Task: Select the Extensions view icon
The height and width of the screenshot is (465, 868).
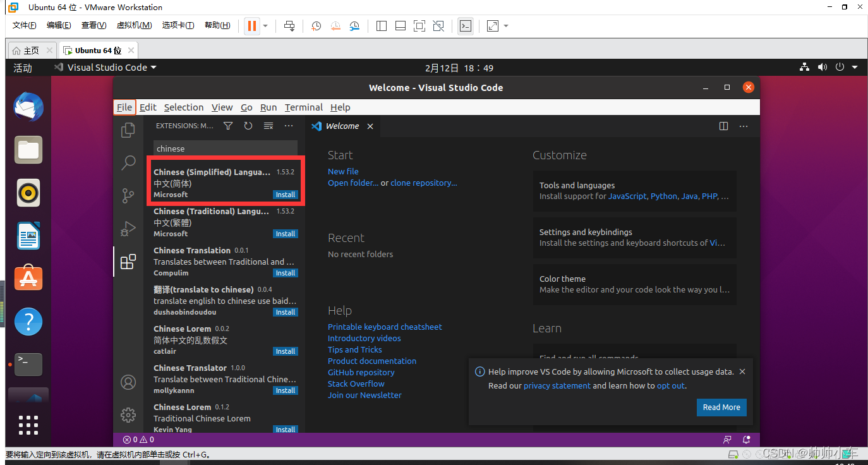Action: [128, 262]
